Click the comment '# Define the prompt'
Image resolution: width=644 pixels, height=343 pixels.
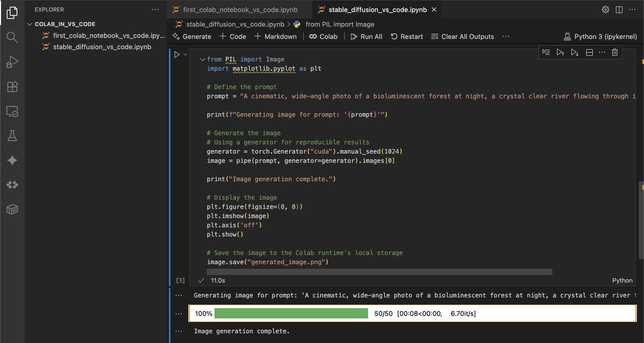click(242, 87)
